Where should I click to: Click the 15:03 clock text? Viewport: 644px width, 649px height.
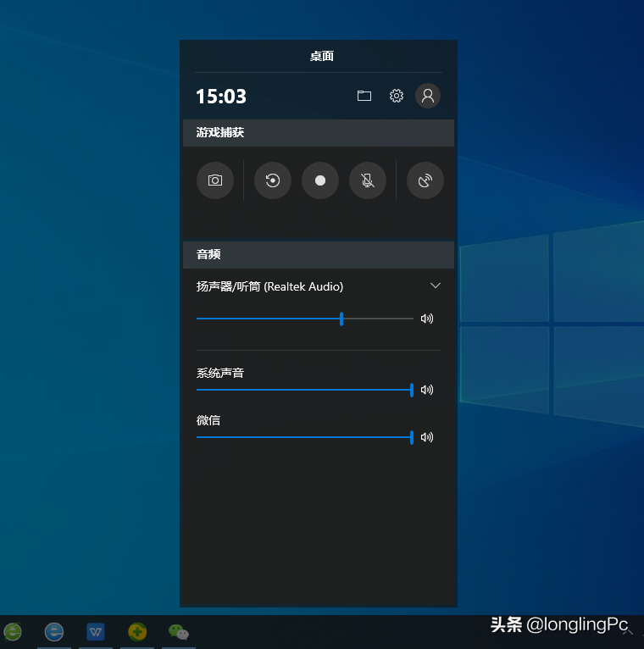[x=221, y=97]
